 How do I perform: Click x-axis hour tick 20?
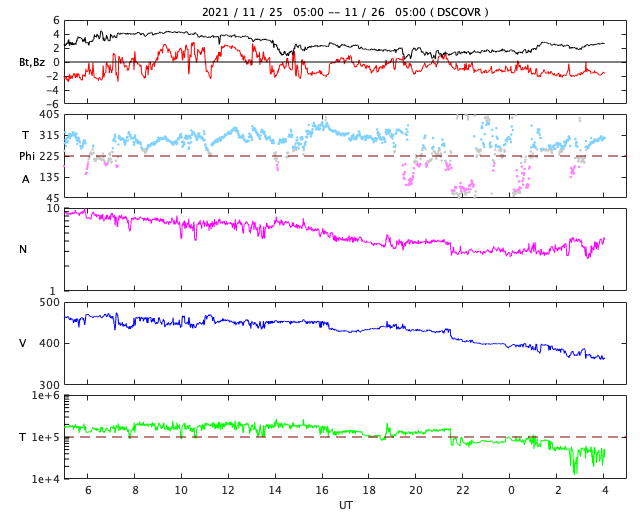pyautogui.click(x=416, y=490)
